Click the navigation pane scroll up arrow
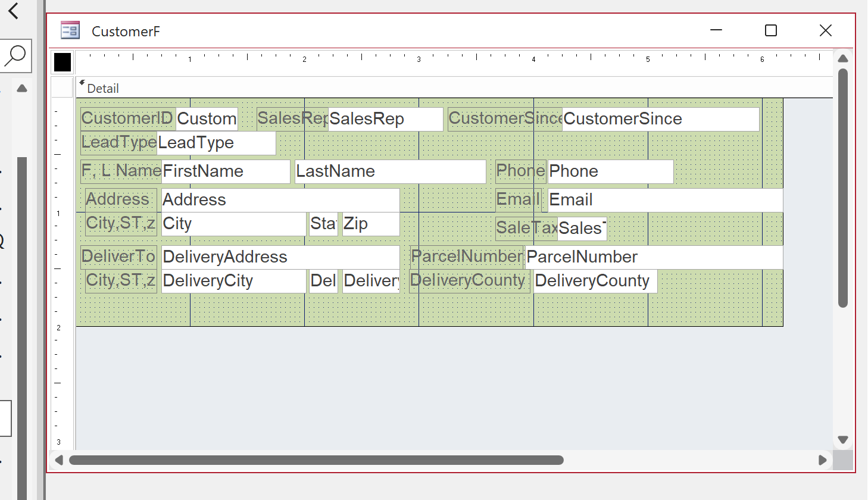 (22, 89)
